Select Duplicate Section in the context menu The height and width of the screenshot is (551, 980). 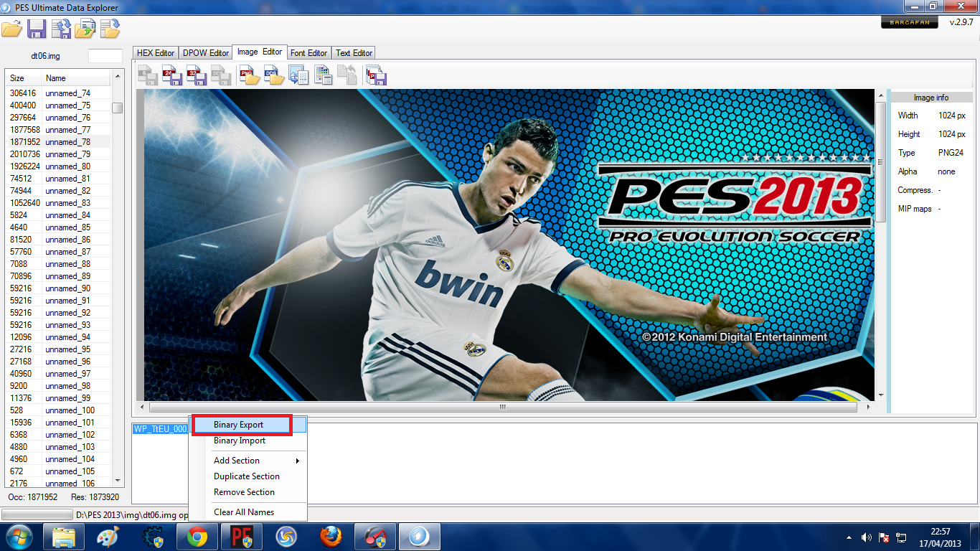pos(248,476)
